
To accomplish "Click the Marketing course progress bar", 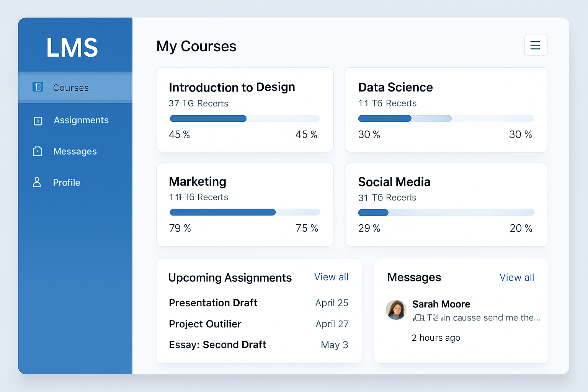I will (x=245, y=212).
